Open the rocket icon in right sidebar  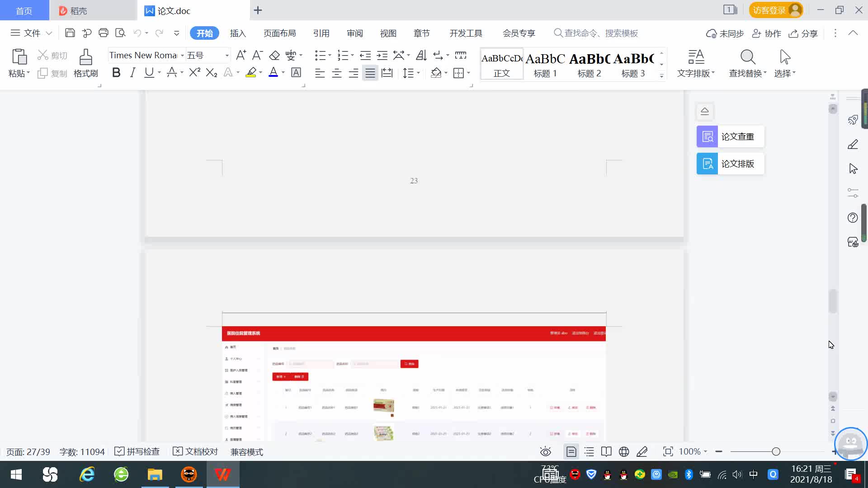853,120
